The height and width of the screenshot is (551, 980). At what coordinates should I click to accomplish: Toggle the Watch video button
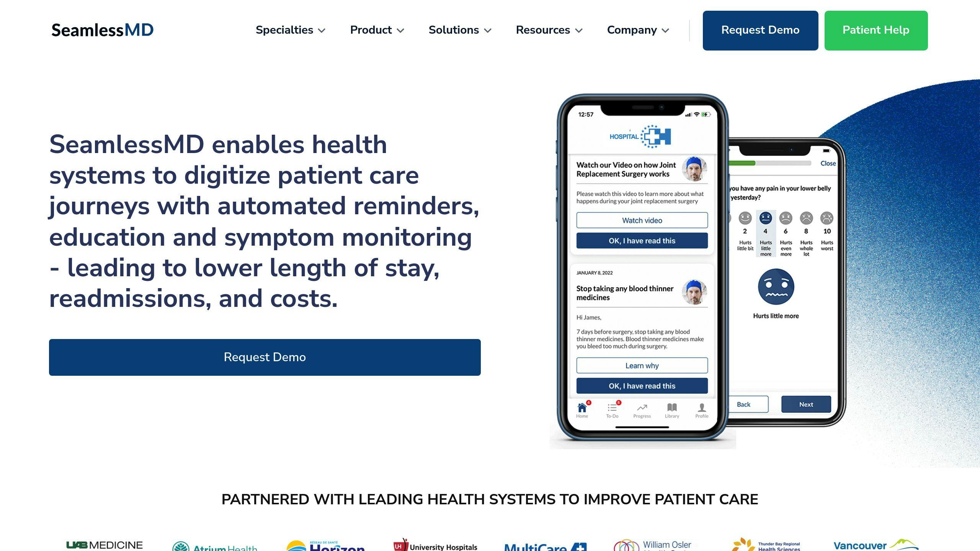click(x=642, y=220)
